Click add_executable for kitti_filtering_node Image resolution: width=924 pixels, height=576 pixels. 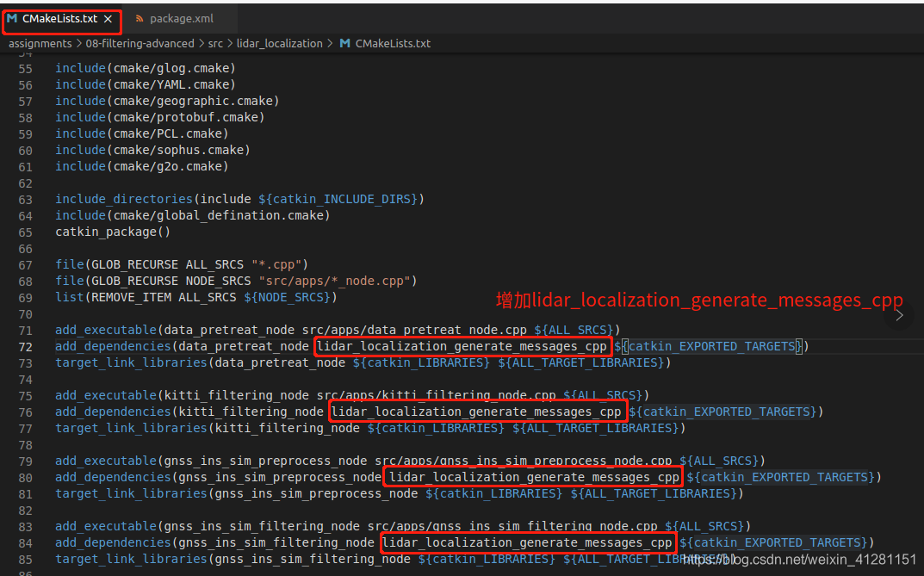(x=352, y=395)
